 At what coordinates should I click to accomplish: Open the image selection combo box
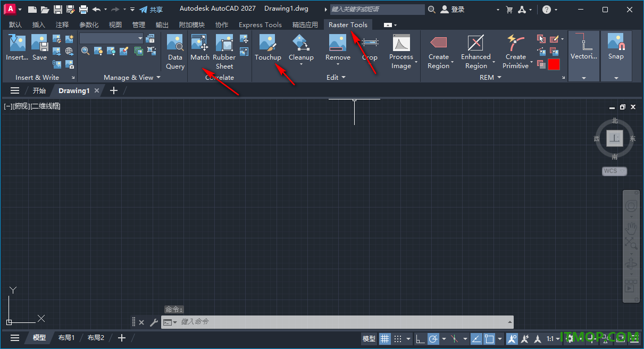tap(111, 38)
